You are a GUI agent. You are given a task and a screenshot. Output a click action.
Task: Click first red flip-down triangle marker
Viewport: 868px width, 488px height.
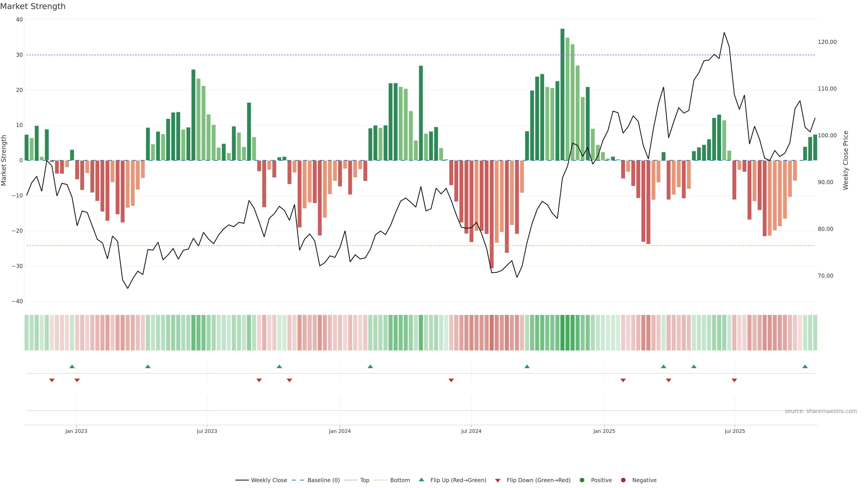(x=52, y=380)
